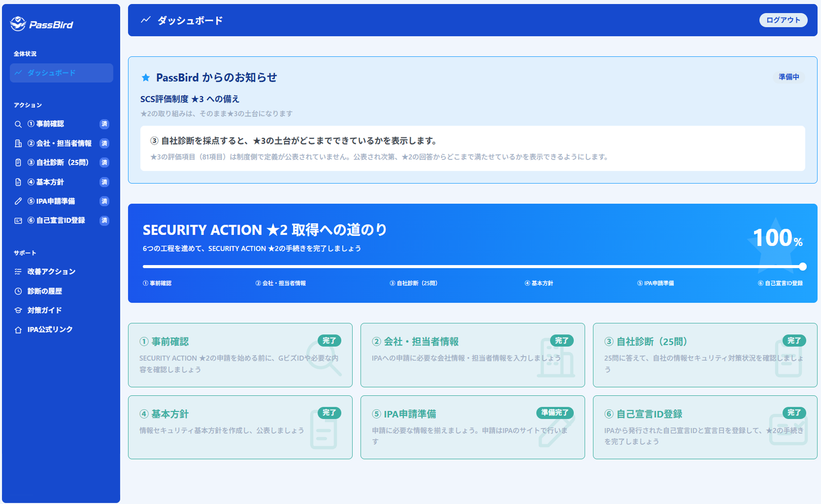Click the ③自社診断 (25問) step label under the progress bar
Screen dimensions: 821x504
click(x=414, y=283)
